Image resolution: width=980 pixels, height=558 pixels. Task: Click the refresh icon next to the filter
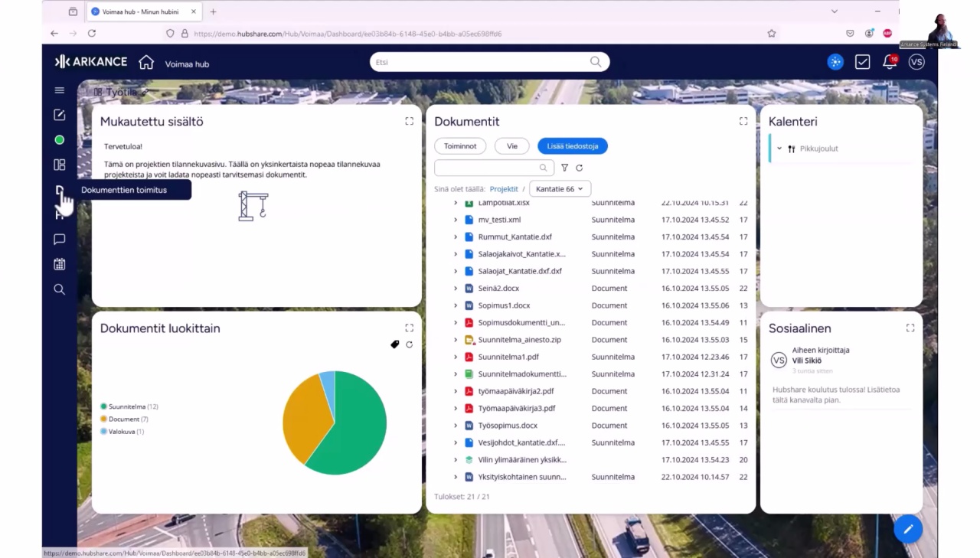[x=579, y=168]
